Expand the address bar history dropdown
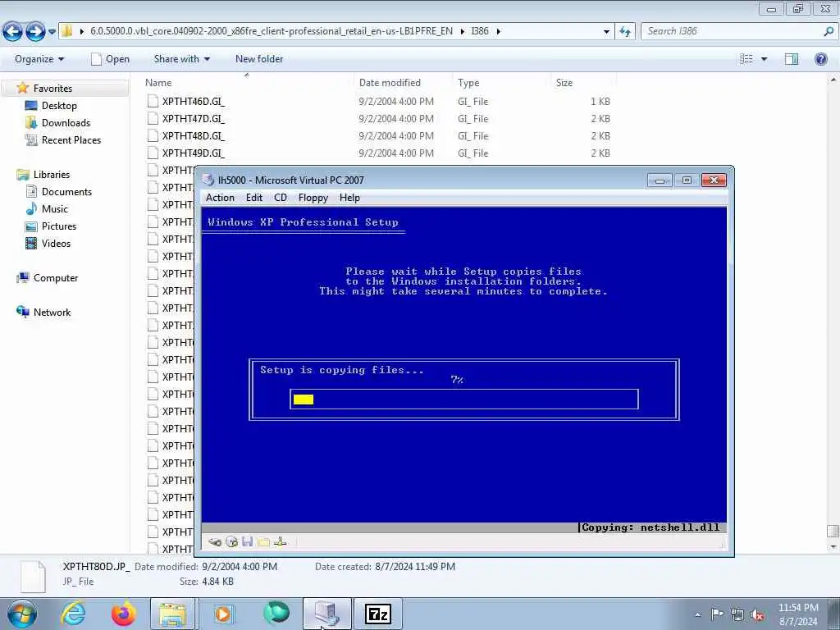The width and height of the screenshot is (840, 630). tap(606, 32)
